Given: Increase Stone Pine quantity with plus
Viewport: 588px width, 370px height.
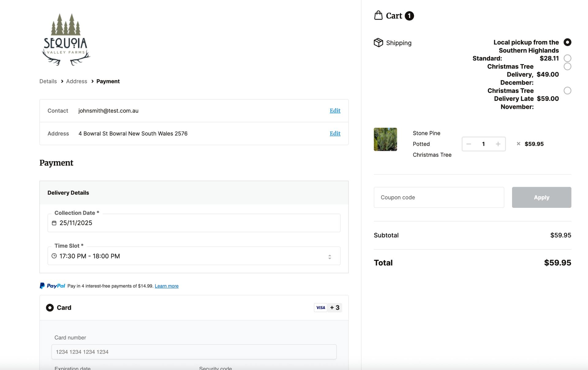Looking at the screenshot, I should (x=498, y=144).
